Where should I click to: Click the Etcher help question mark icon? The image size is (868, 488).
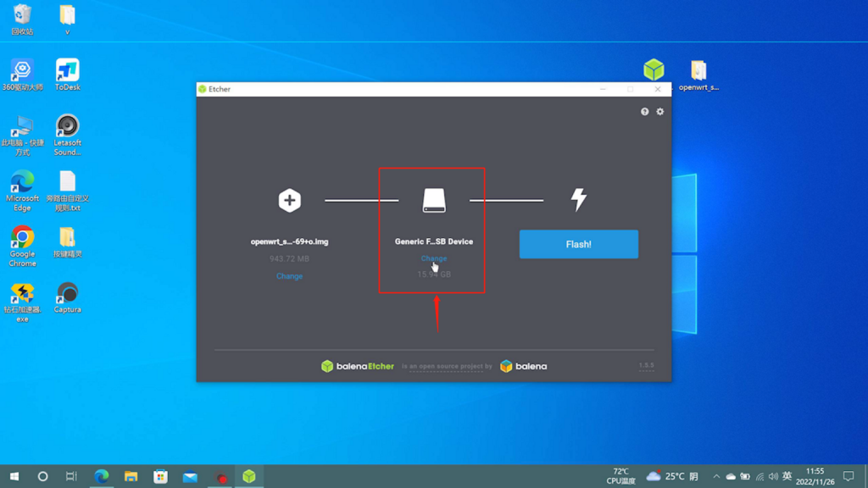click(644, 112)
